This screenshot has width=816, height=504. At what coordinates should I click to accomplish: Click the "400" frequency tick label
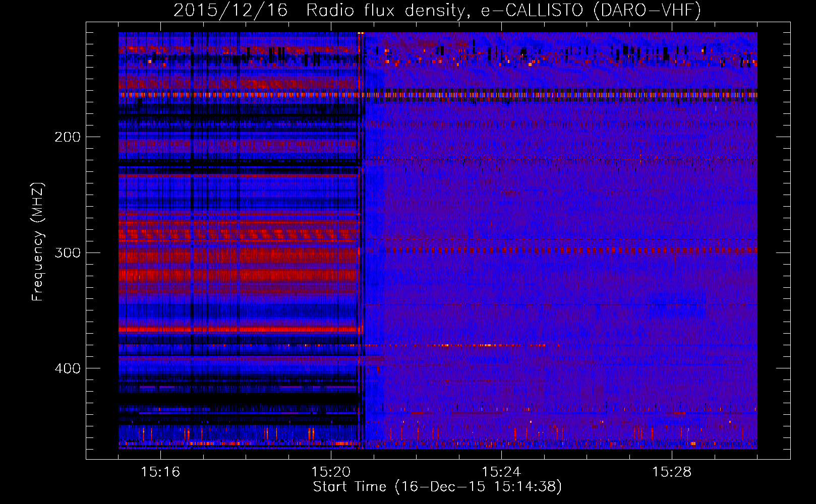tap(67, 368)
